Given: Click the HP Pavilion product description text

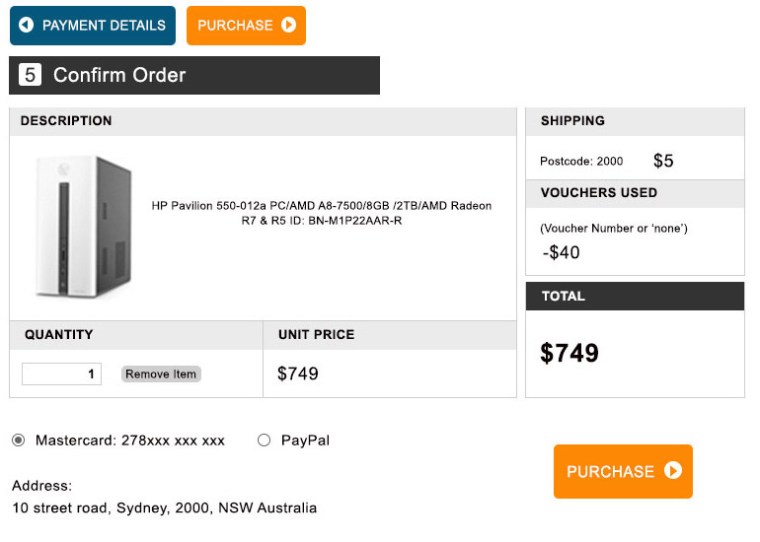Looking at the screenshot, I should tap(321, 213).
